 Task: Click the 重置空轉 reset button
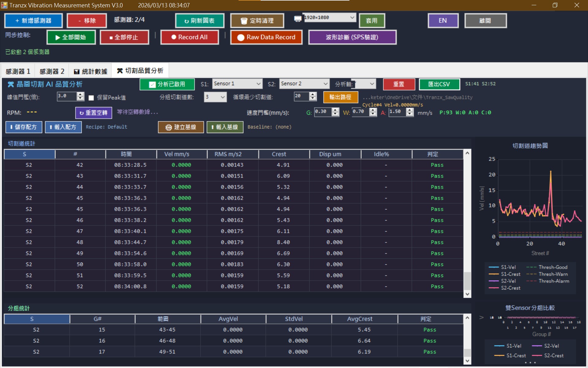coord(93,113)
